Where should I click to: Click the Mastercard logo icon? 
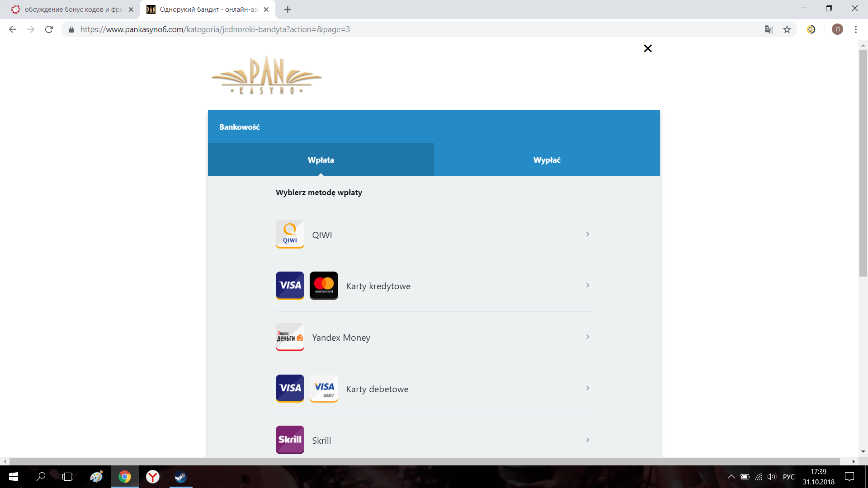[x=324, y=285]
